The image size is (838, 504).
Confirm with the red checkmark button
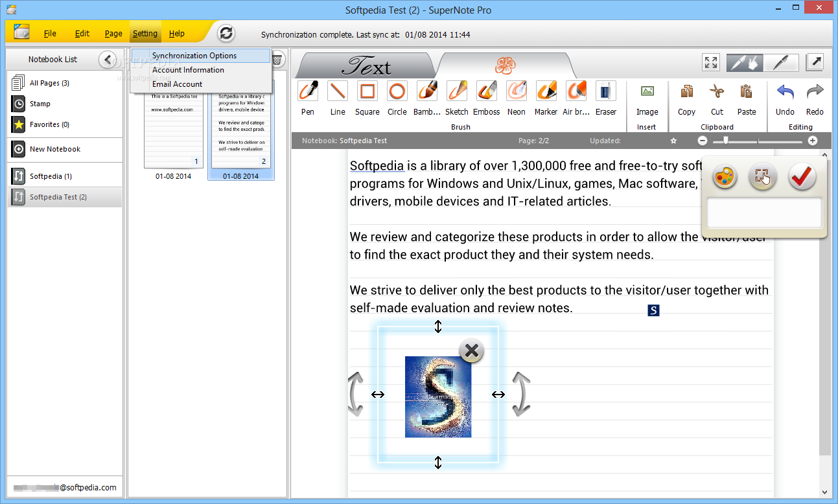802,177
